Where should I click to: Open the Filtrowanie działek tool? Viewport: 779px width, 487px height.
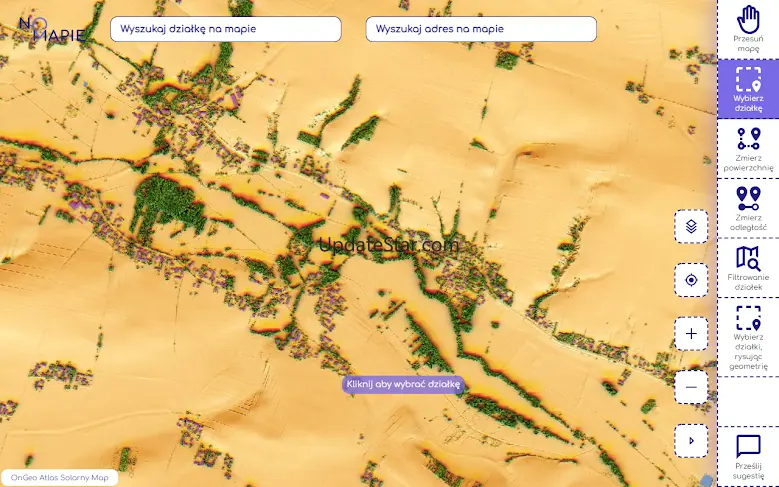pos(748,268)
